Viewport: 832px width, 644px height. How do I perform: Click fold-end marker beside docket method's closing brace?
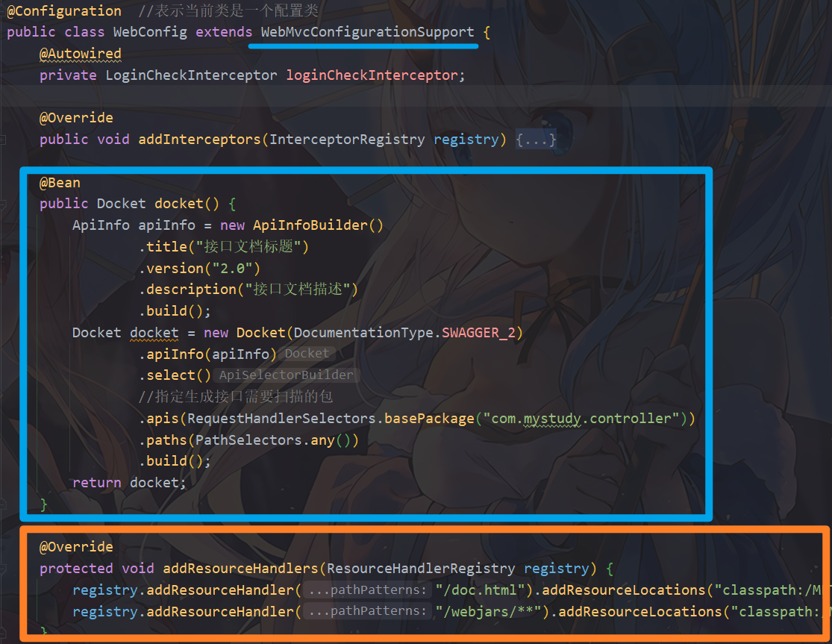click(x=4, y=504)
